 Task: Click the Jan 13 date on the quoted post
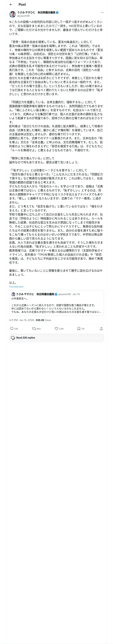[x=76, y=294]
